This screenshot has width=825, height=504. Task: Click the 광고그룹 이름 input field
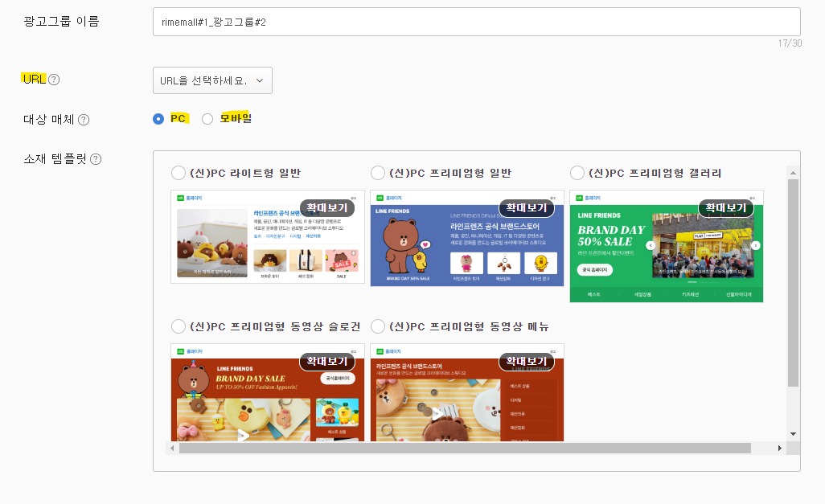pyautogui.click(x=477, y=22)
